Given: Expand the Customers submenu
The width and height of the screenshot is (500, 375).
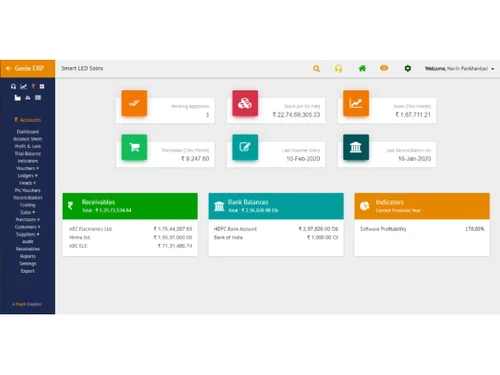Looking at the screenshot, I should (x=28, y=227).
